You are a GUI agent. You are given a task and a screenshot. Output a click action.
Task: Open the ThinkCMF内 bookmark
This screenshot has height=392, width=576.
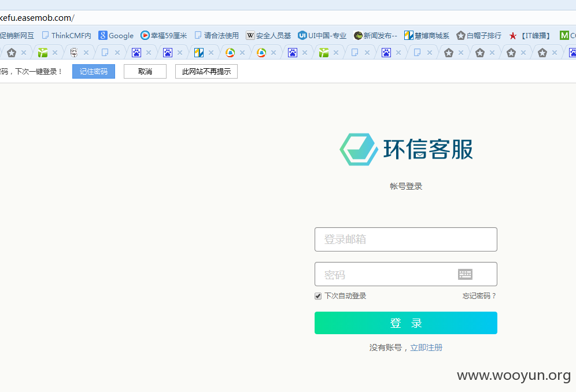click(67, 36)
